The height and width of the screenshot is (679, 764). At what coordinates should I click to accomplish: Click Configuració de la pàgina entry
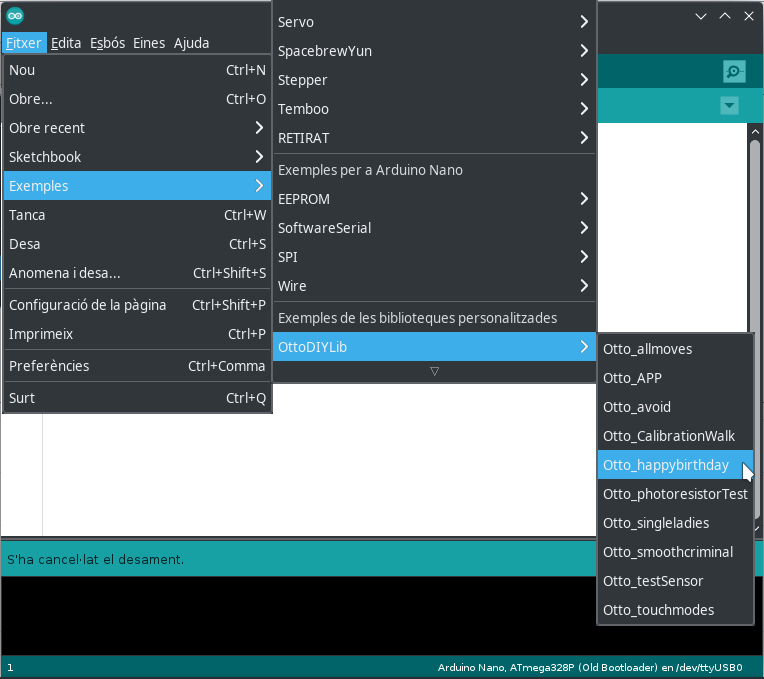(x=137, y=305)
